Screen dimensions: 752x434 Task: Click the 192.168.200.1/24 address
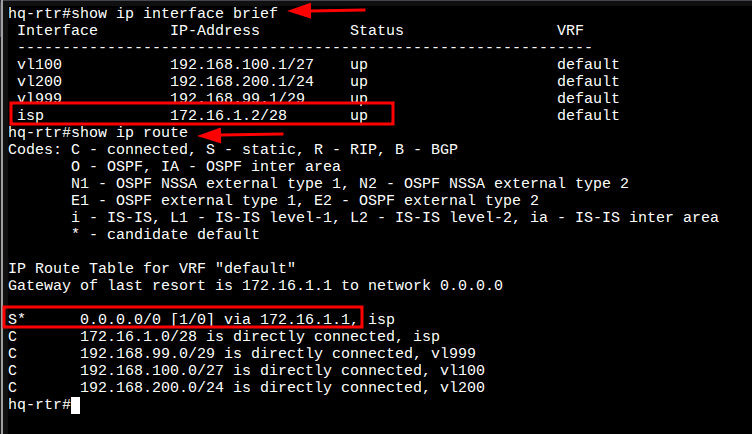[x=236, y=82]
